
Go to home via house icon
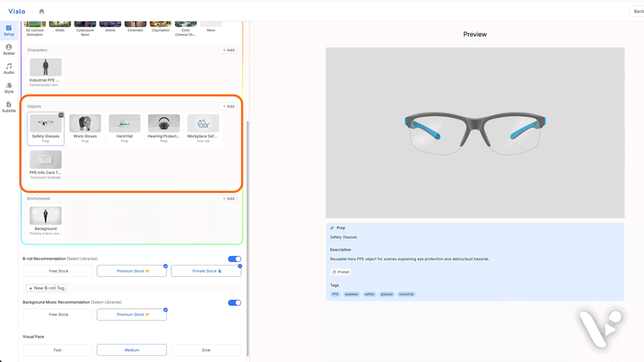coord(42,11)
